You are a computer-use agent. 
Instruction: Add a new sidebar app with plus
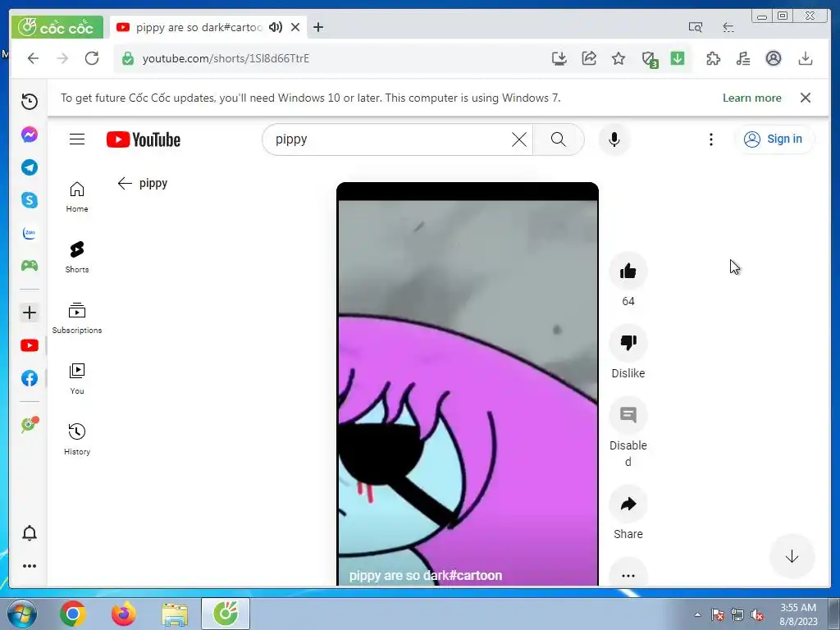click(30, 313)
